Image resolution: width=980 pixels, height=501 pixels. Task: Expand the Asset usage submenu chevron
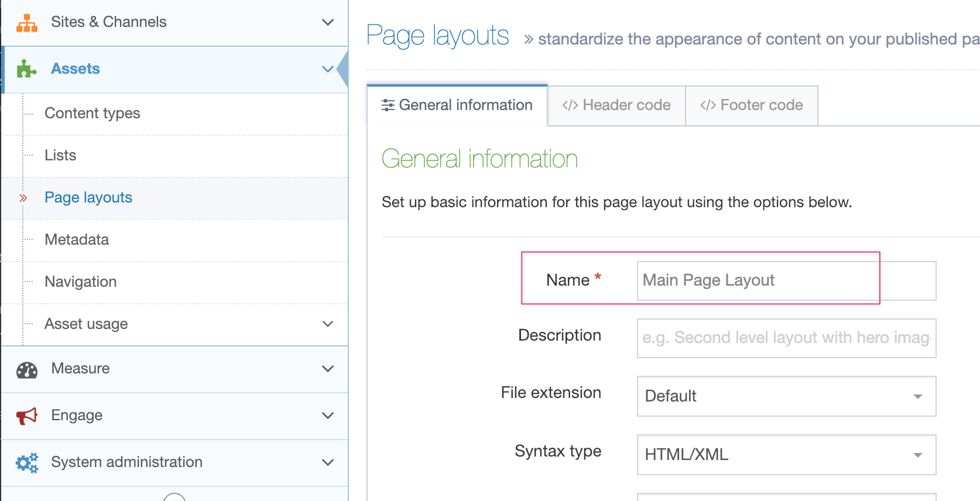328,324
